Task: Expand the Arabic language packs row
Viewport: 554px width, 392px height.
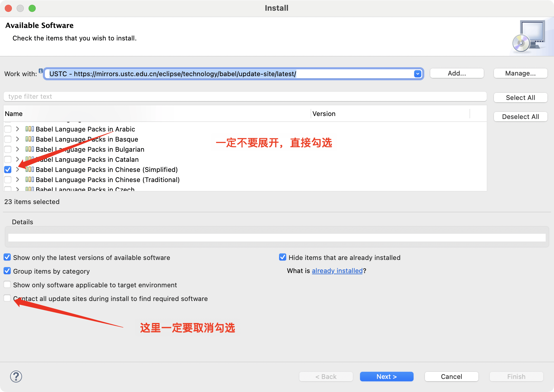Action: tap(18, 129)
